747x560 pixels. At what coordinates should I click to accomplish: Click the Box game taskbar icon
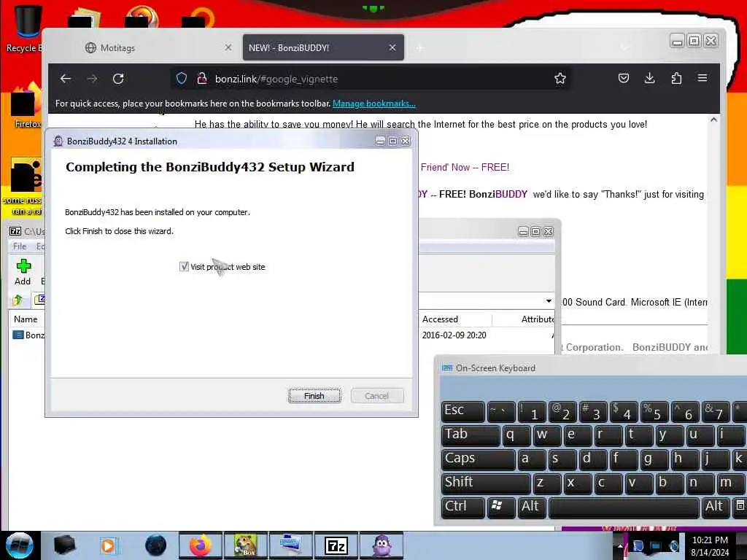pyautogui.click(x=246, y=545)
